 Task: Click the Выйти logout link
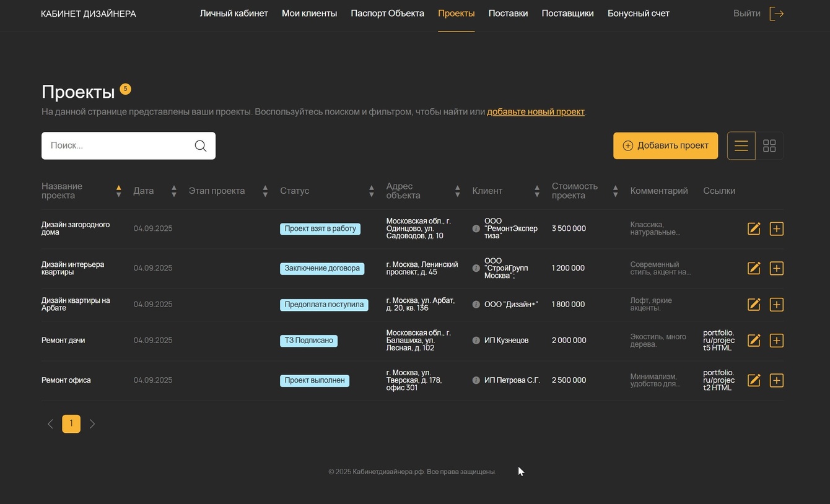(747, 14)
